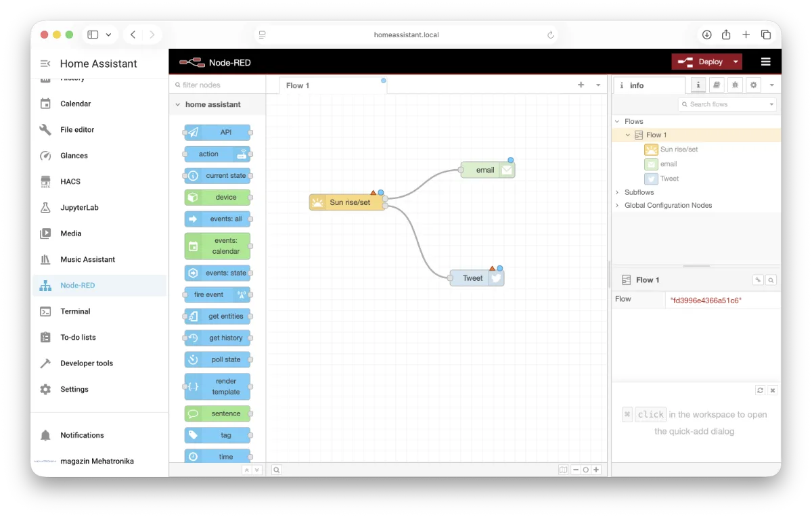812x517 pixels.
Task: Click the search flows magnifier in footer
Action: (x=277, y=470)
